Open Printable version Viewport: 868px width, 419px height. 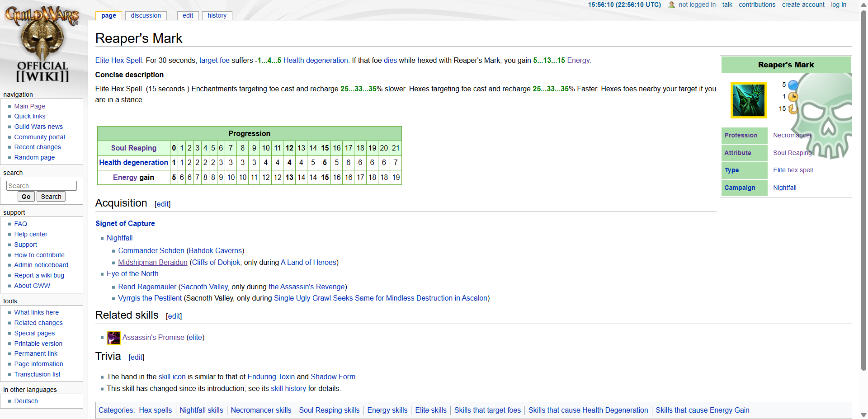click(38, 344)
